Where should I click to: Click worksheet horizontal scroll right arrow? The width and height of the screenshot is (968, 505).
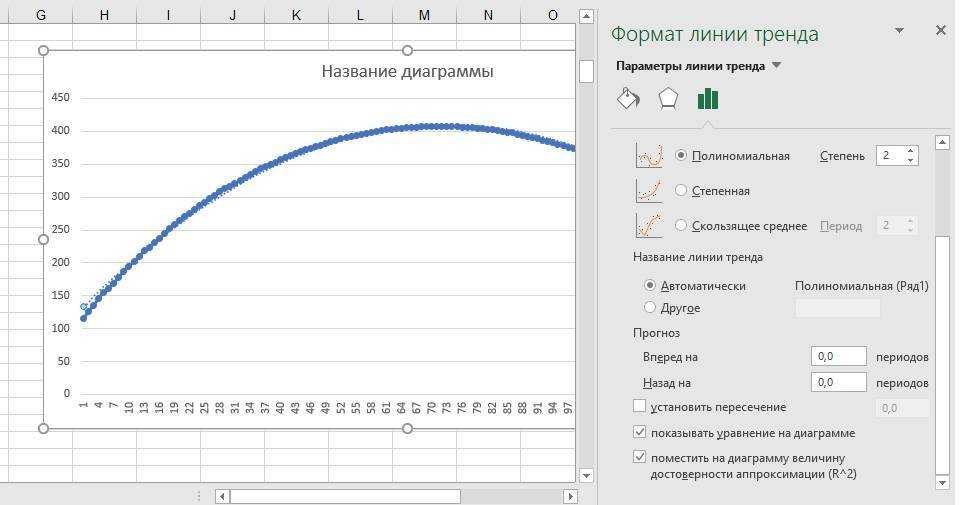tap(570, 496)
